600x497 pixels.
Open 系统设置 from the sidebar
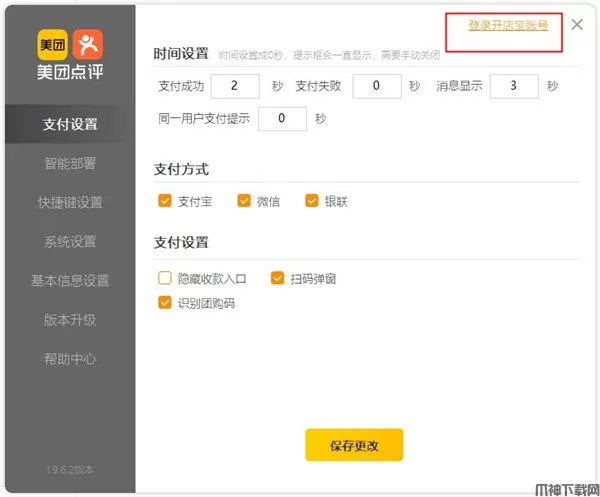coord(70,242)
